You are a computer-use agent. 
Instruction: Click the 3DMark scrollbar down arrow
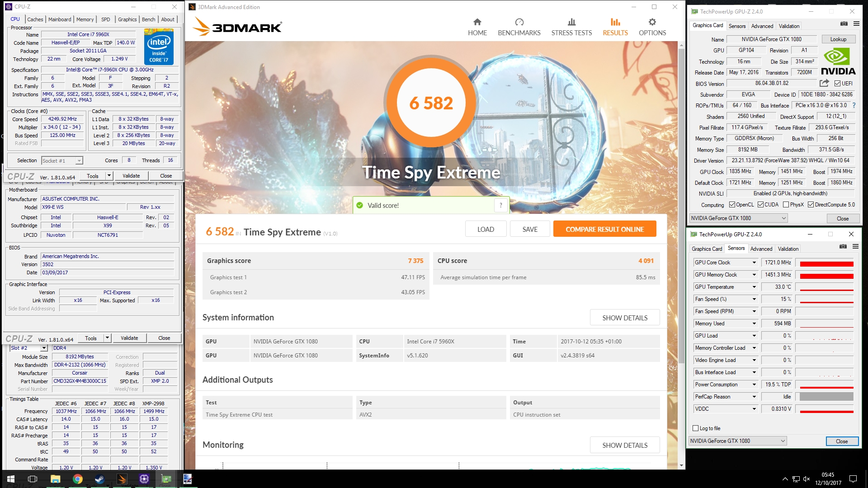click(x=681, y=465)
